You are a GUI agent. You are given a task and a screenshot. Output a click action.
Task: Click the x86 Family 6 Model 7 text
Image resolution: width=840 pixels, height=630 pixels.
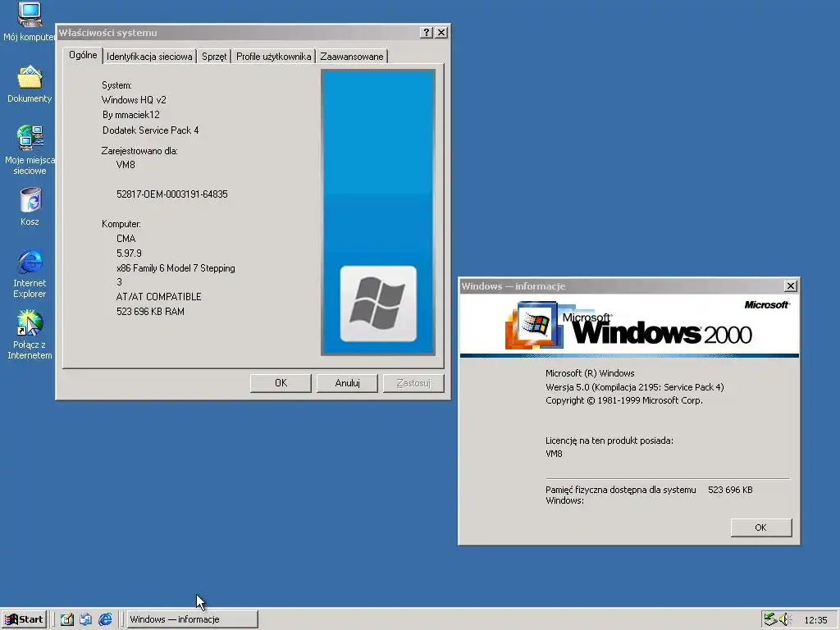point(176,268)
